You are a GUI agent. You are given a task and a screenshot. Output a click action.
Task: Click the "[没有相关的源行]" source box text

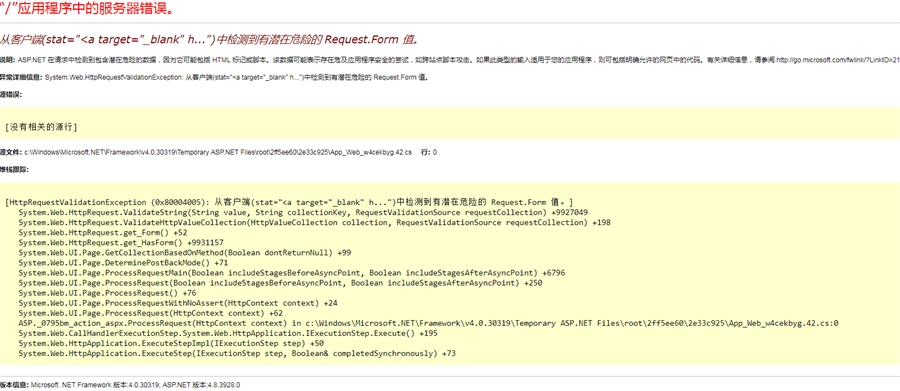(x=41, y=126)
